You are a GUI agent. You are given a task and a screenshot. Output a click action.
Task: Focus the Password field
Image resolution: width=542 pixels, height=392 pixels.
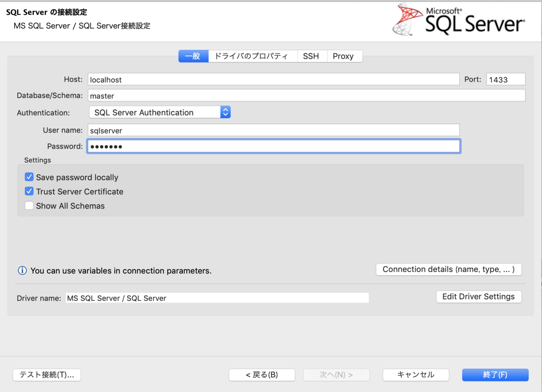[x=274, y=146]
